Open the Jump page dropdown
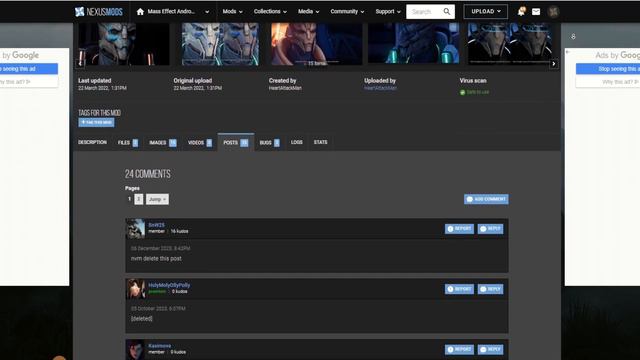Image resolution: width=640 pixels, height=360 pixels. click(x=157, y=199)
